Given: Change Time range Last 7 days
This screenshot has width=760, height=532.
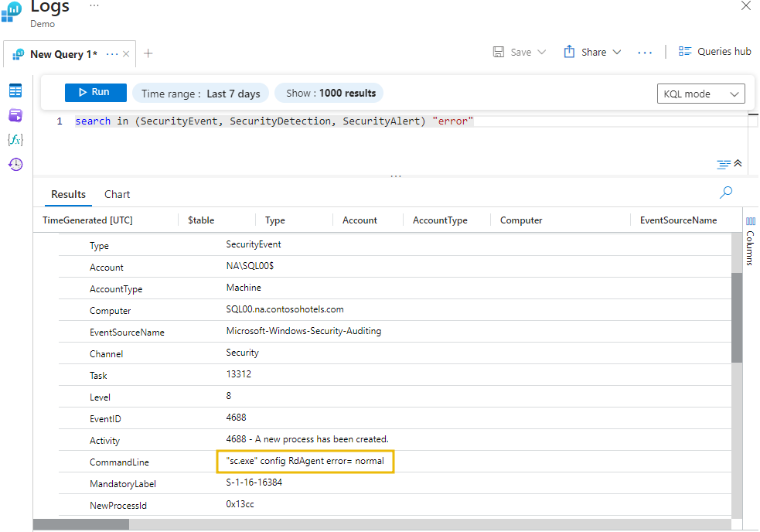Looking at the screenshot, I should [200, 94].
